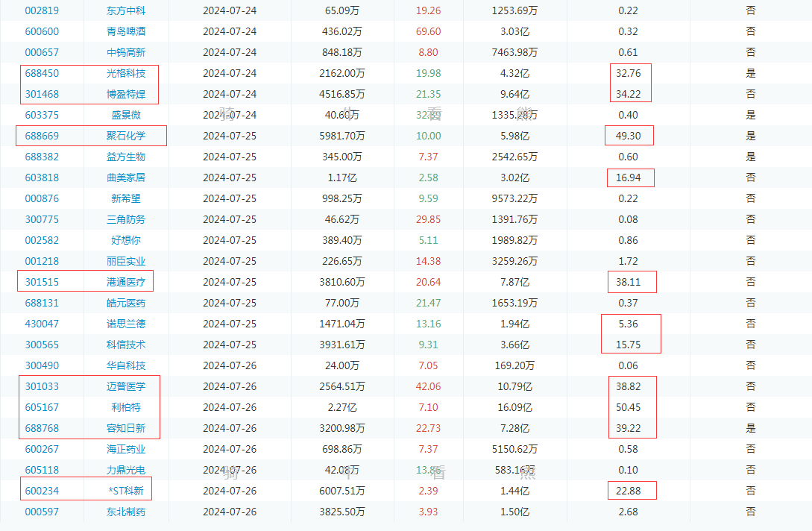Select stock code 688450
This screenshot has width=812, height=531.
pos(42,73)
